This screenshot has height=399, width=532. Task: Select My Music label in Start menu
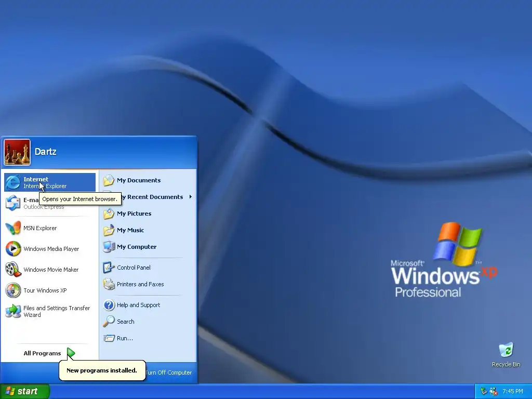pos(130,230)
